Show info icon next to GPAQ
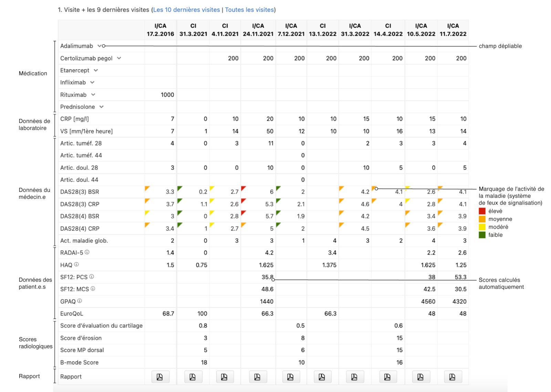This screenshot has height=392, width=551. pos(80,301)
